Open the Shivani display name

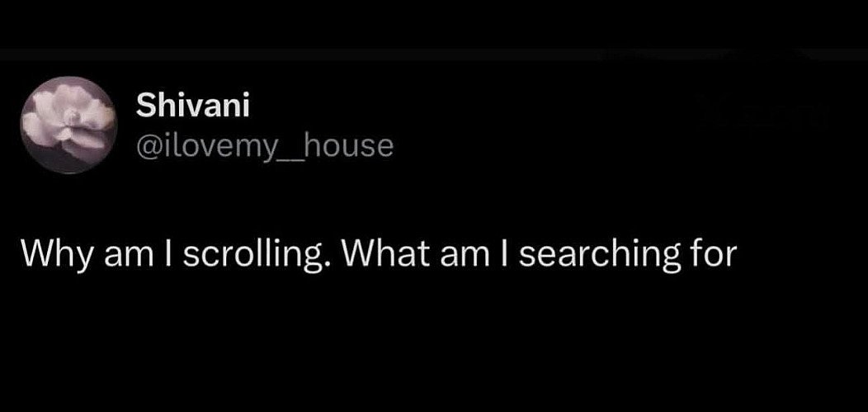(191, 106)
